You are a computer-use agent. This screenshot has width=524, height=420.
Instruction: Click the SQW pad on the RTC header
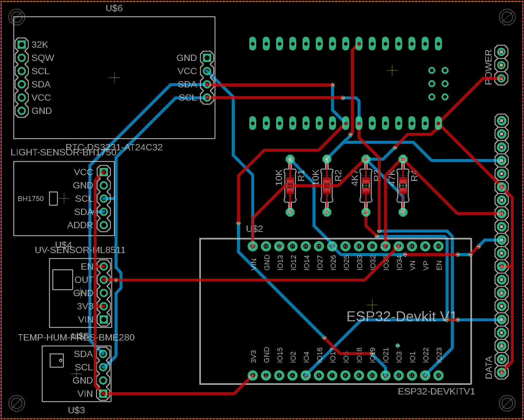[22, 58]
